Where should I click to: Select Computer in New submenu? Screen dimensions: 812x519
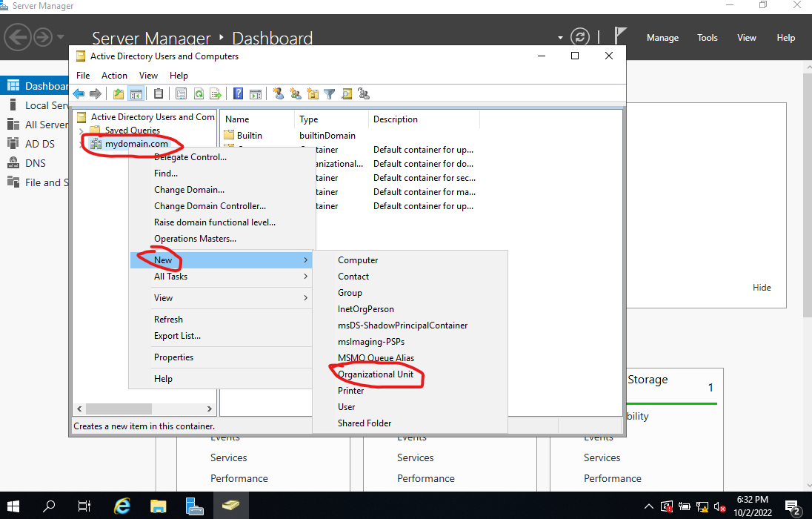point(410,260)
